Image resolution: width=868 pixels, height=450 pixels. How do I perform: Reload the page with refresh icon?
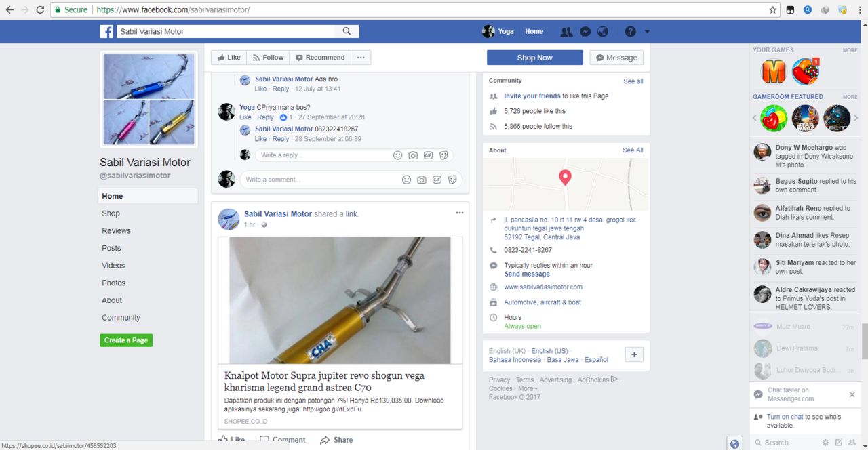[40, 9]
